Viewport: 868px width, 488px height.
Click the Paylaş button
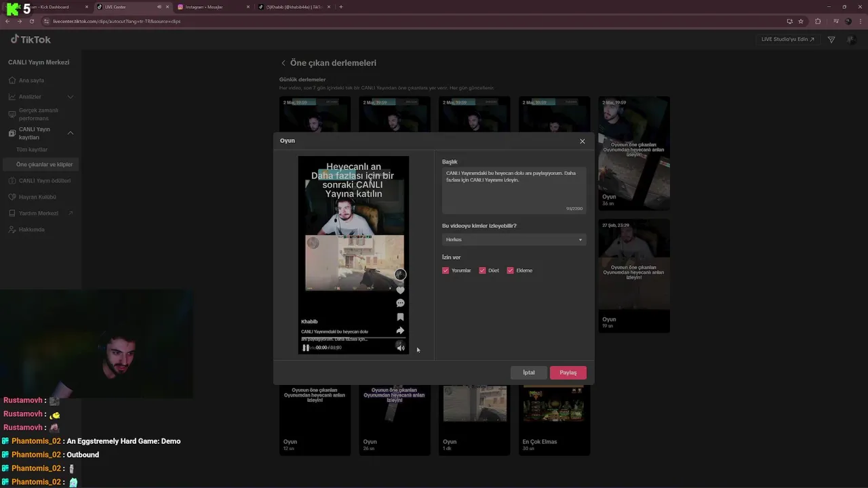tap(568, 372)
